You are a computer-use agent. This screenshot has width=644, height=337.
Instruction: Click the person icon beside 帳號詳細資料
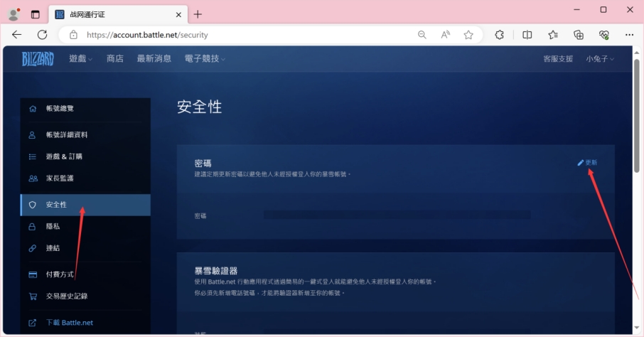pyautogui.click(x=33, y=135)
